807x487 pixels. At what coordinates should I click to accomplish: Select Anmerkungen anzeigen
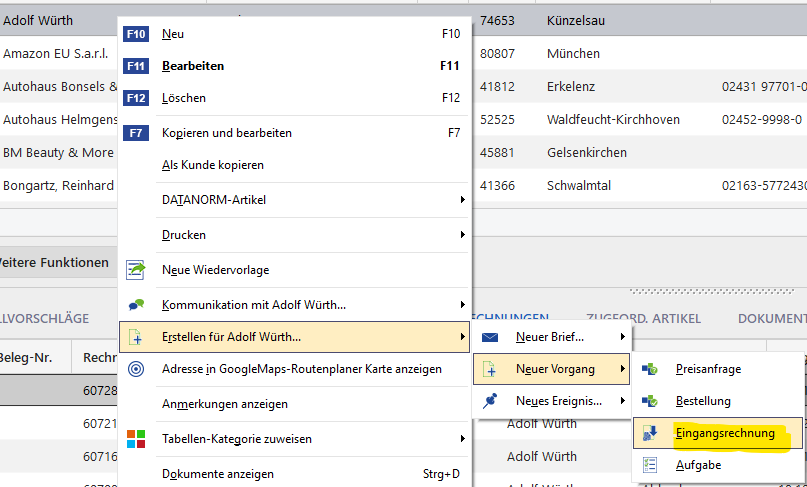294,404
